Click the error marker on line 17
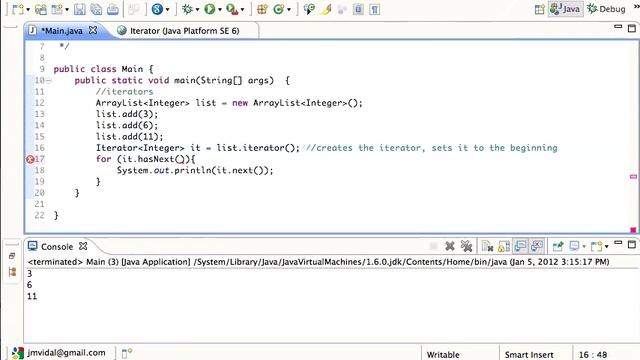The height and width of the screenshot is (360, 640). [x=30, y=159]
